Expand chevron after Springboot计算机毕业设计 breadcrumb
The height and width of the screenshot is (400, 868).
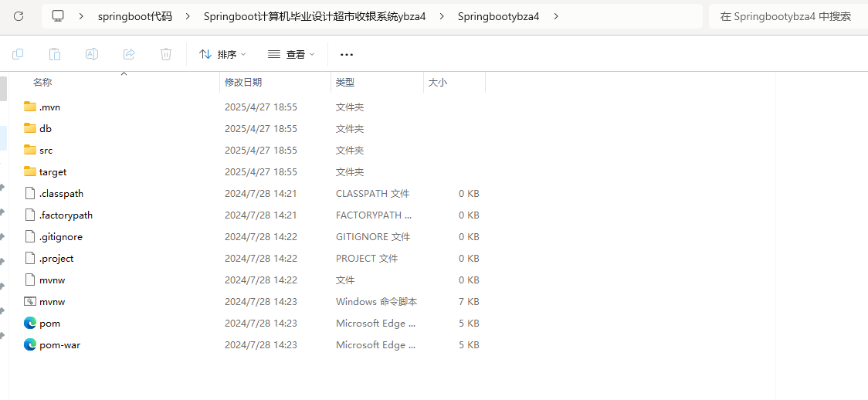(x=442, y=16)
